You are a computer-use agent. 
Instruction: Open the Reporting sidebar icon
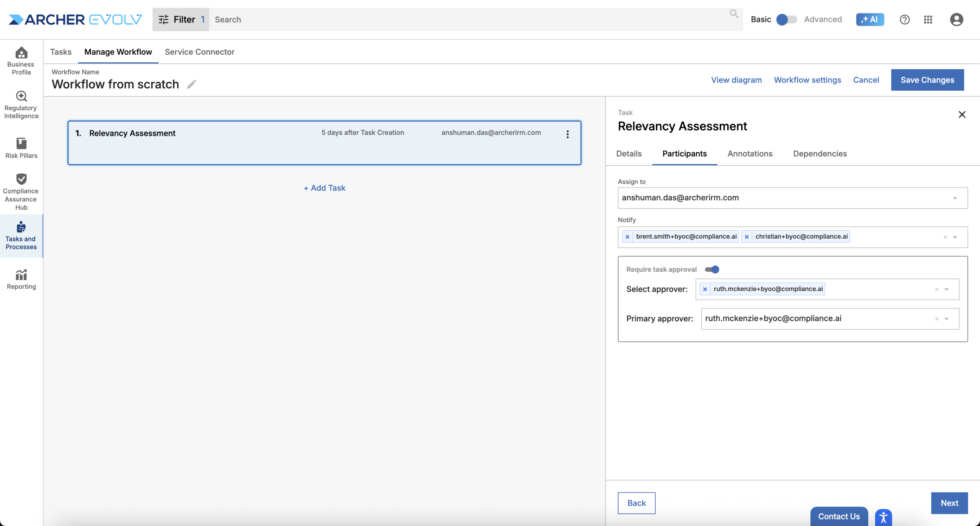point(21,279)
